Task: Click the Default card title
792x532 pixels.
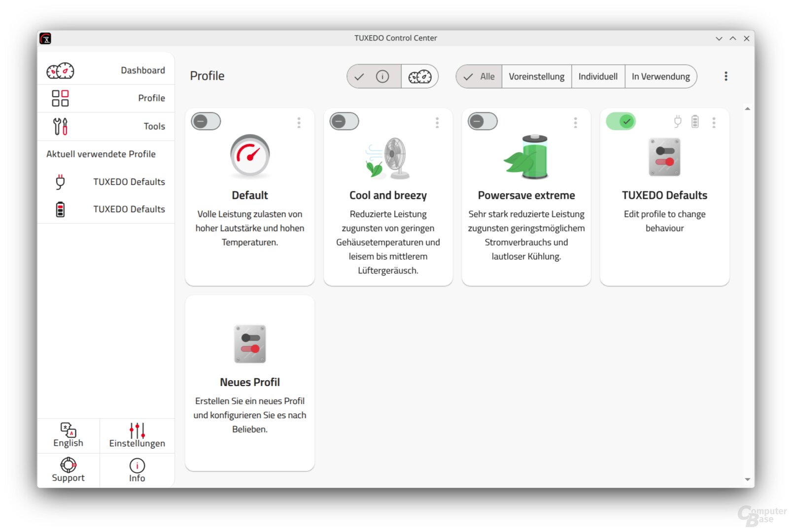Action: point(250,196)
